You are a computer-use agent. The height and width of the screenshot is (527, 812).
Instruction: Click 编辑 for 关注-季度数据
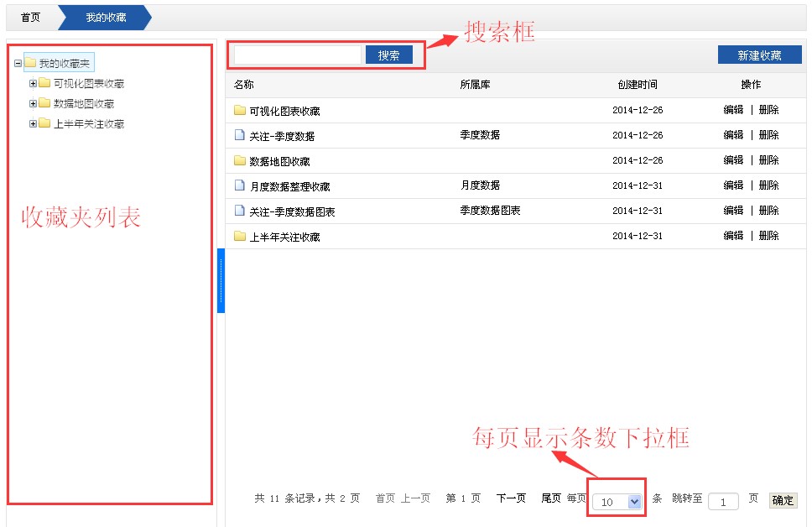click(x=733, y=135)
